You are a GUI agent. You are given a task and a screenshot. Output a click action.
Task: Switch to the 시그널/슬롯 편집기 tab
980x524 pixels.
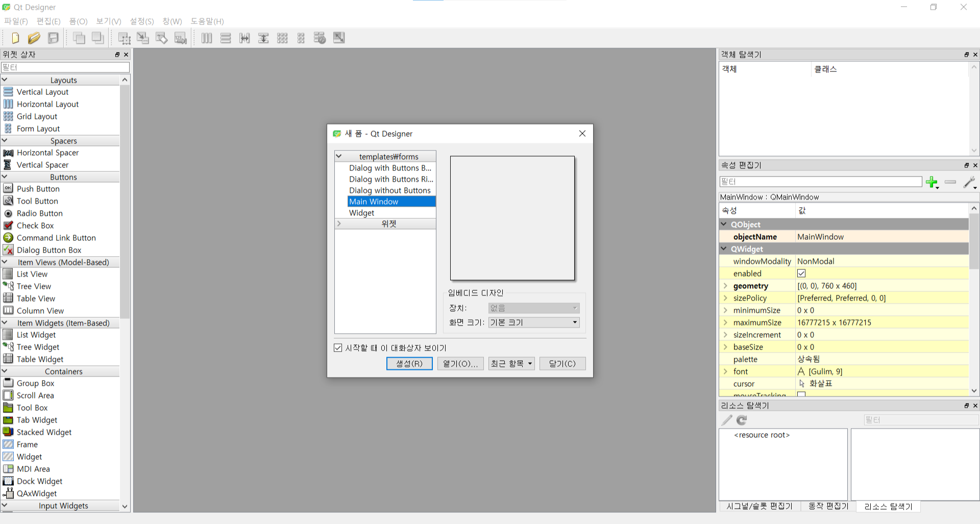759,506
